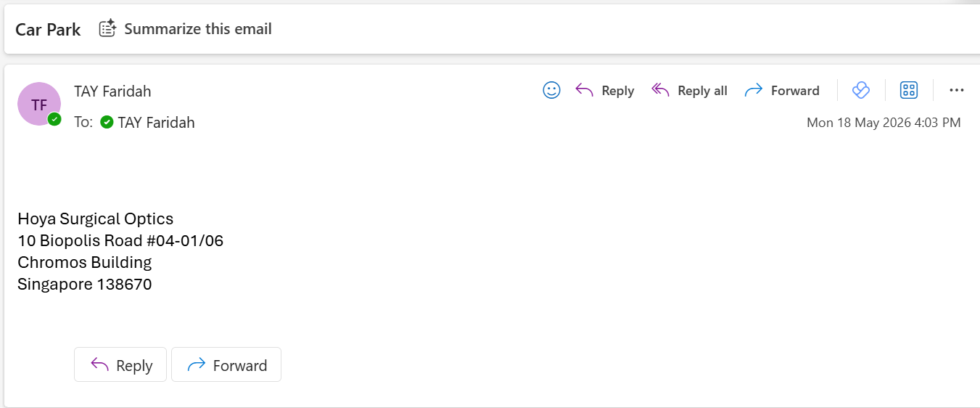Click the line 10 Biopolis Road #04-01/06
The image size is (980, 408).
click(x=120, y=240)
